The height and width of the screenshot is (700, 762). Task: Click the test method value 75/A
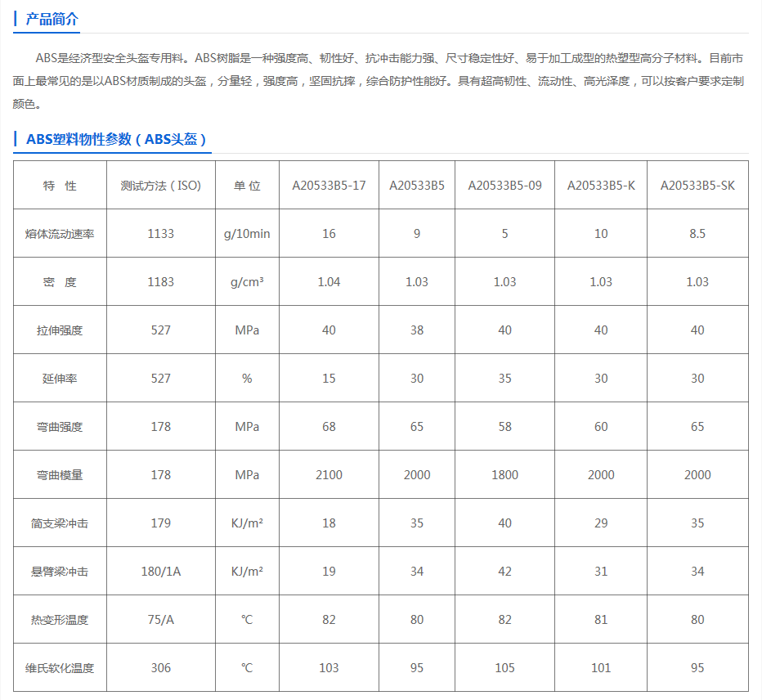(161, 620)
